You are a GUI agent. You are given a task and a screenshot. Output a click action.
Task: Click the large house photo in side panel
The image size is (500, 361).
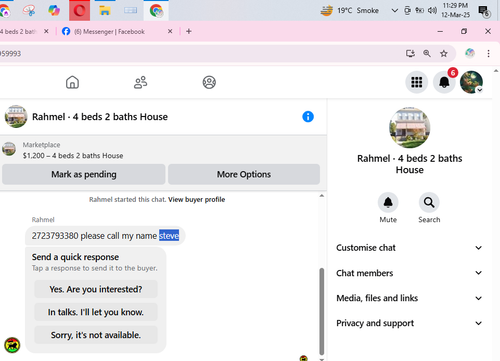(410, 128)
